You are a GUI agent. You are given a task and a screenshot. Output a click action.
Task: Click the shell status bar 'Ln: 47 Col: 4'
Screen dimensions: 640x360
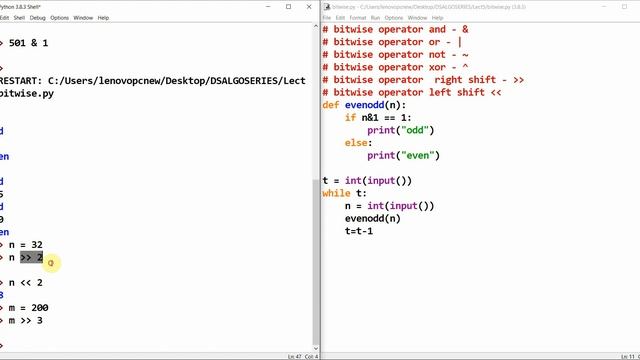coord(303,357)
